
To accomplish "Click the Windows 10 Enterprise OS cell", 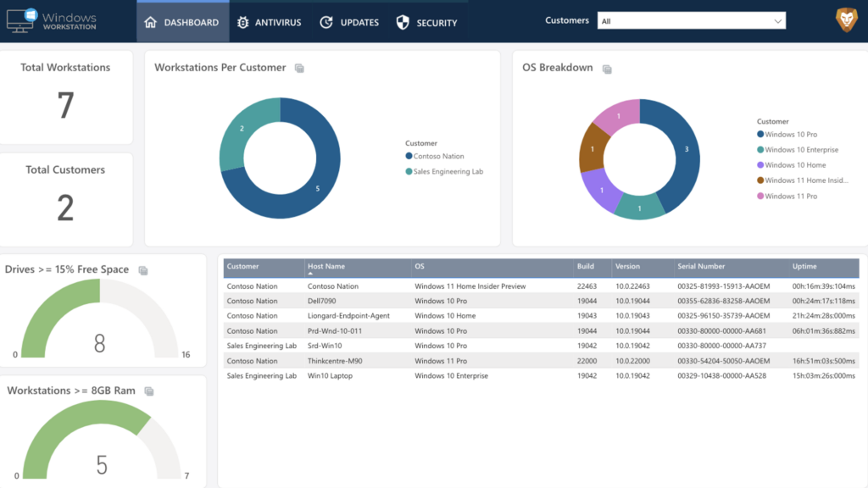I will pos(451,375).
